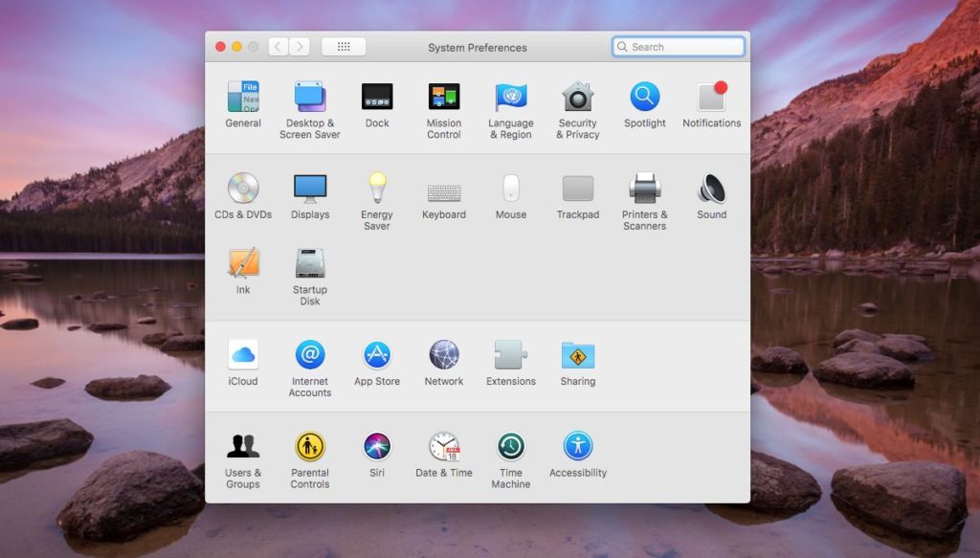The height and width of the screenshot is (558, 980).
Task: Click inside the Search field
Action: click(679, 46)
